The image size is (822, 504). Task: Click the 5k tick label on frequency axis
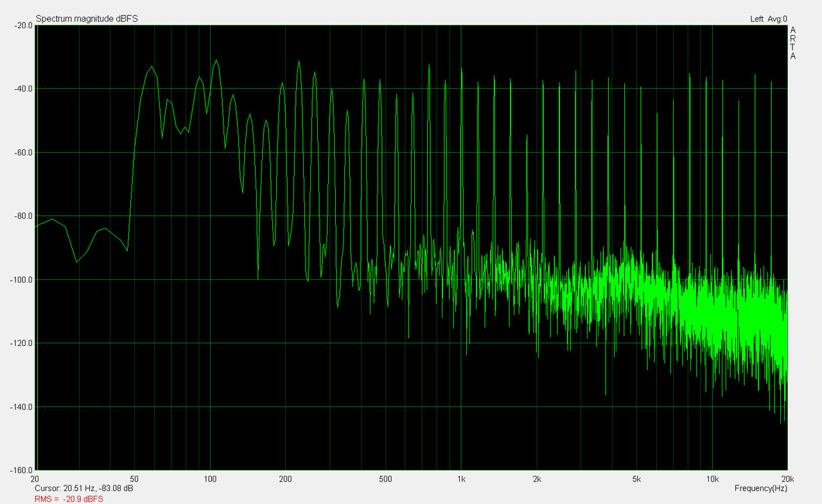tap(636, 479)
